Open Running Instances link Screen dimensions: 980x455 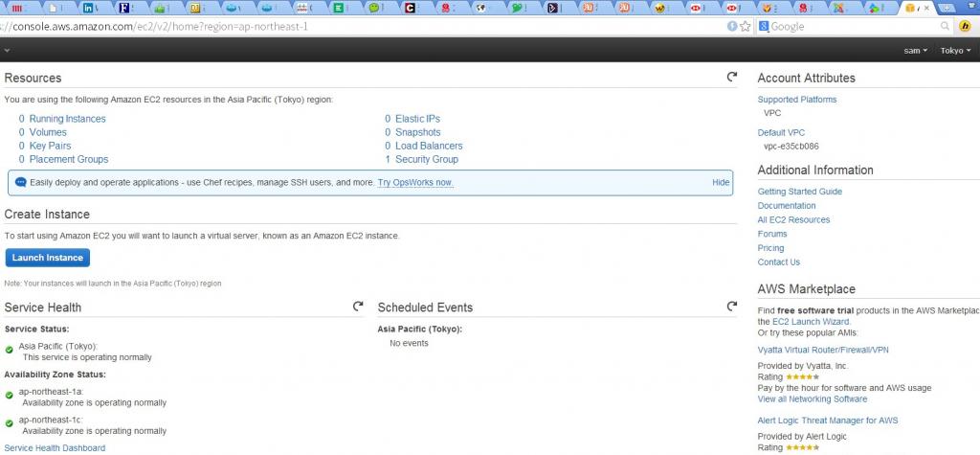pyautogui.click(x=68, y=119)
